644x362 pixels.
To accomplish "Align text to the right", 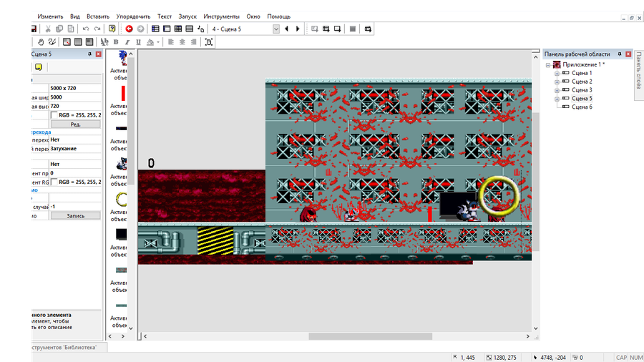I will coord(193,42).
